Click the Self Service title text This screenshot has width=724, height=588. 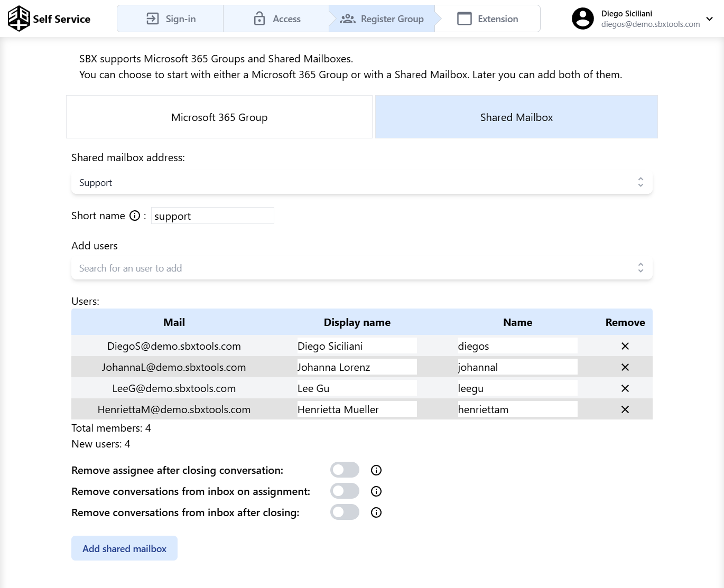[x=62, y=19]
